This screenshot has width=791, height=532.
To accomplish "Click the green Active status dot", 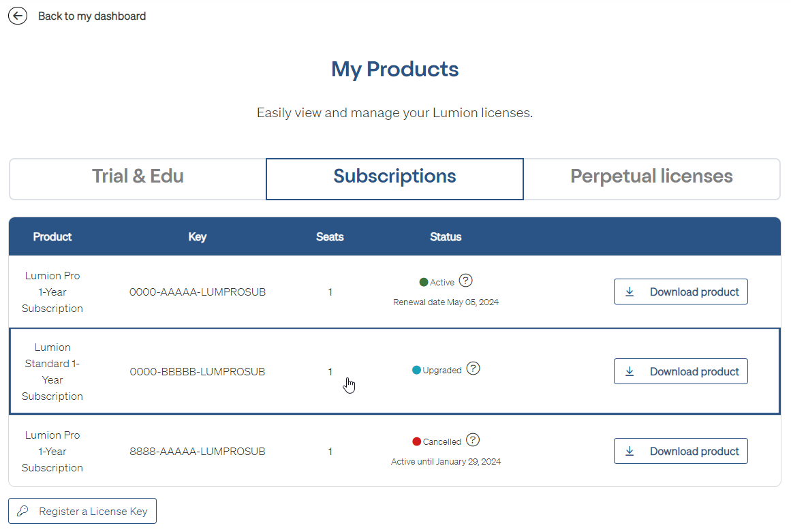I will (424, 282).
